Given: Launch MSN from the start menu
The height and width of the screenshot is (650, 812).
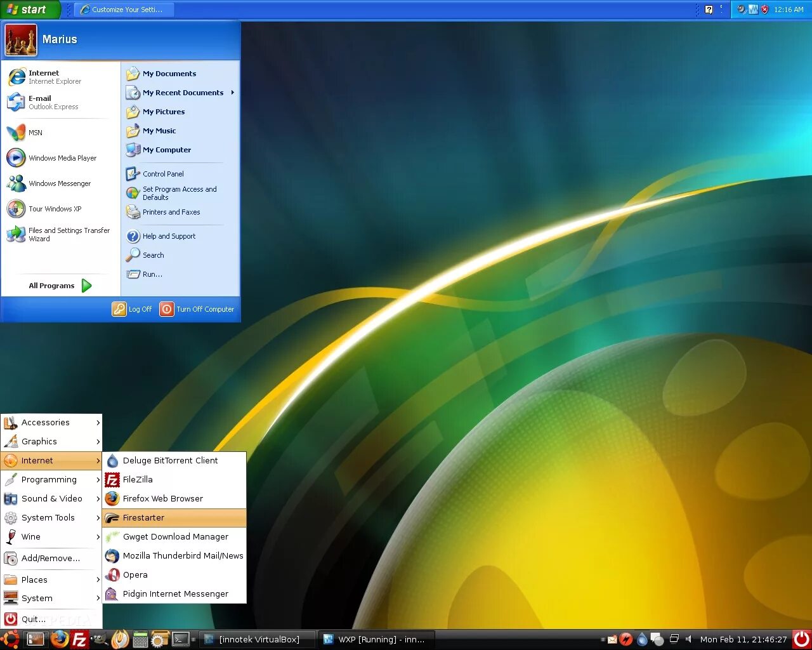Looking at the screenshot, I should coord(61,133).
